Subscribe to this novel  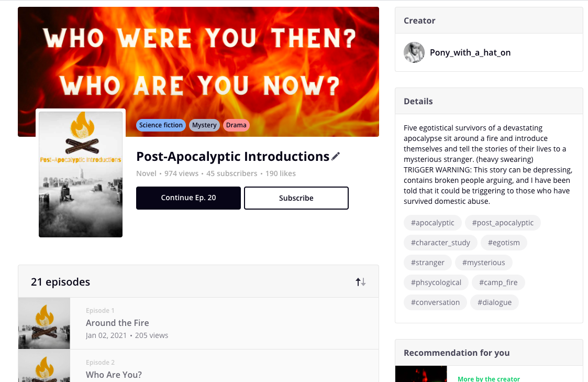coord(296,198)
